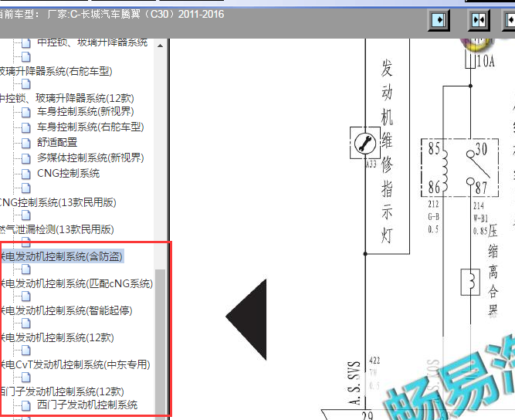The height and width of the screenshot is (420, 515).
Task: Select 联电CvT发动机控制系统(中东专用) row
Action: [x=75, y=364]
